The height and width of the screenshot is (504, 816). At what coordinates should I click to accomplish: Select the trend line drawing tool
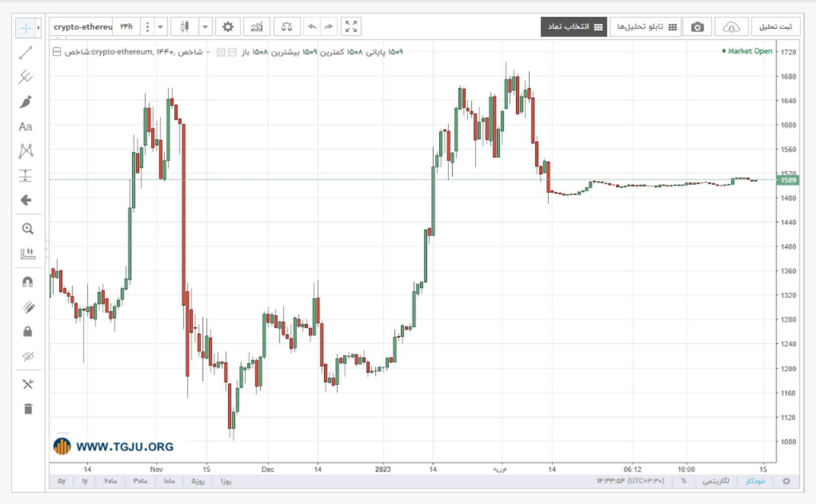[x=26, y=53]
